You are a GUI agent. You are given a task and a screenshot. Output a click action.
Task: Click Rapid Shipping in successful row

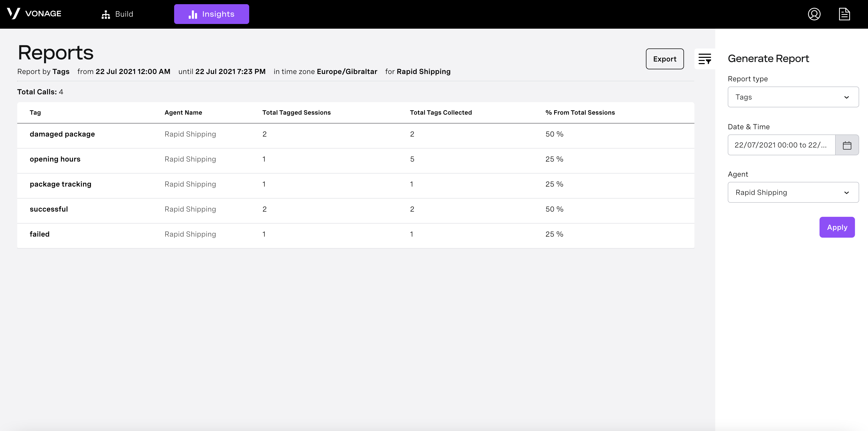coord(190,209)
